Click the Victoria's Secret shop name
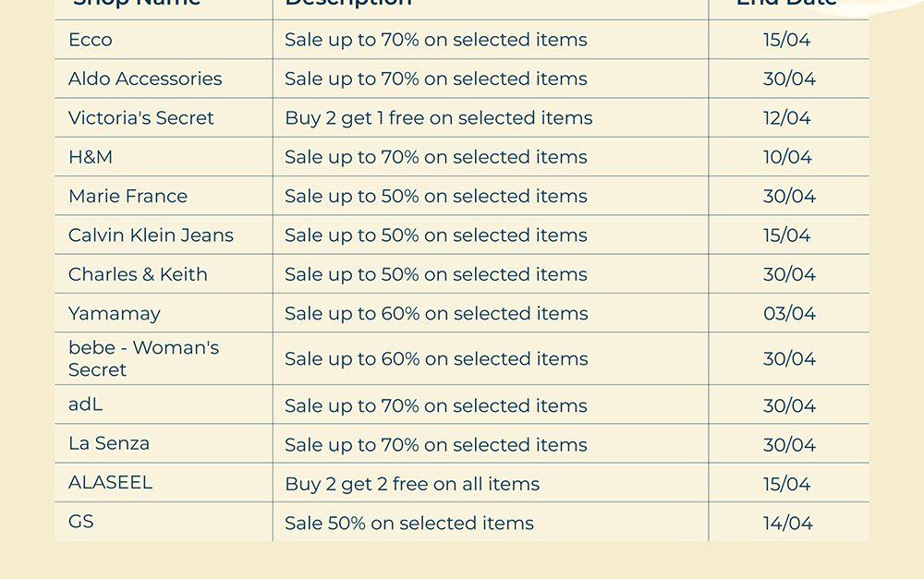 pyautogui.click(x=141, y=118)
